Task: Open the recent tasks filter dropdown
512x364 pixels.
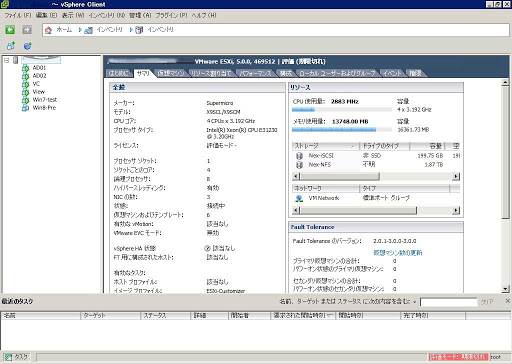Action: pos(415,302)
